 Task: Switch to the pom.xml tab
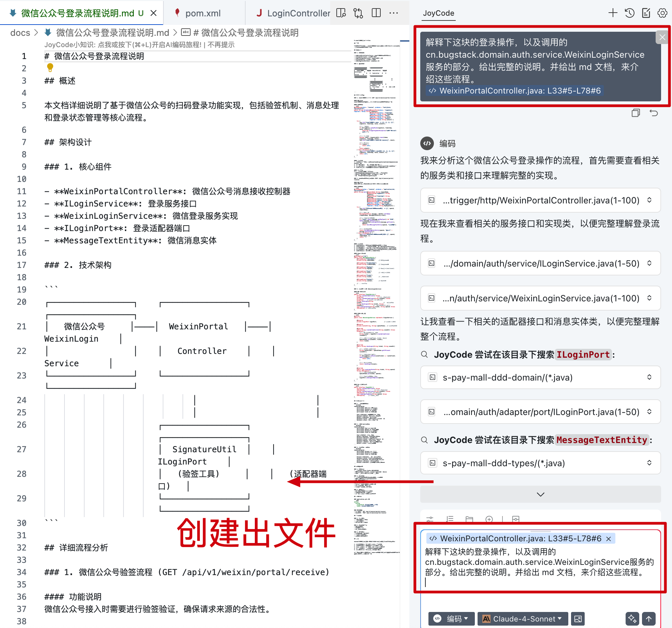[203, 13]
